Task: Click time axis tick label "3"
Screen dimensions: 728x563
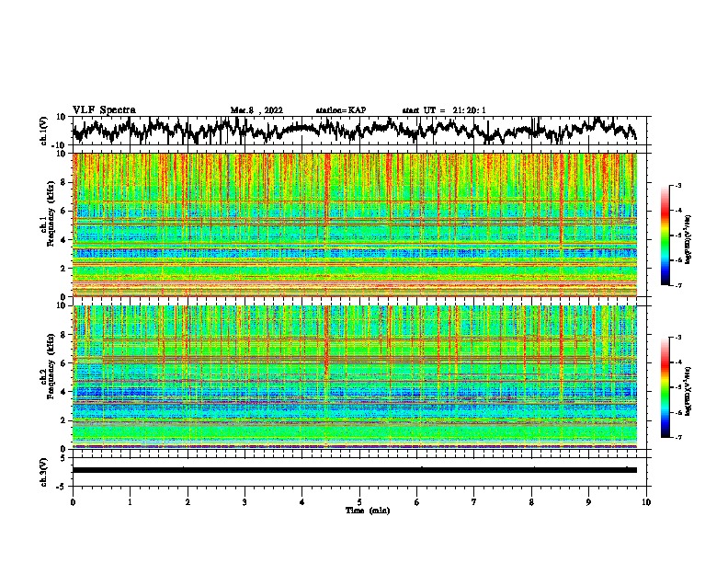Action: coord(245,502)
